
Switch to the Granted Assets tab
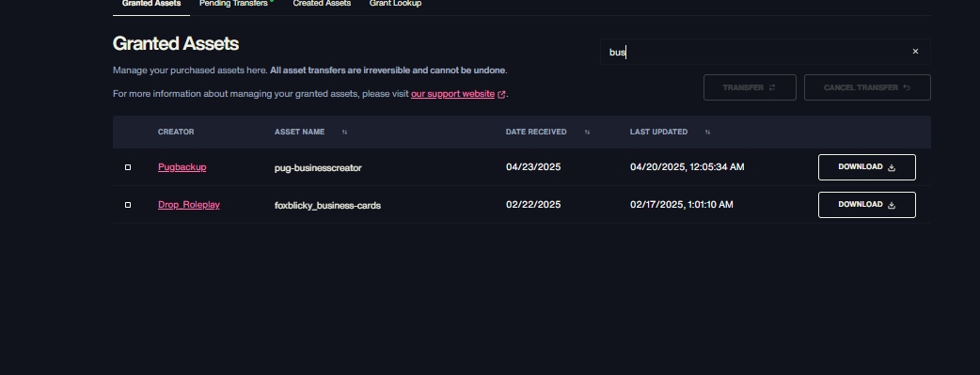151,4
